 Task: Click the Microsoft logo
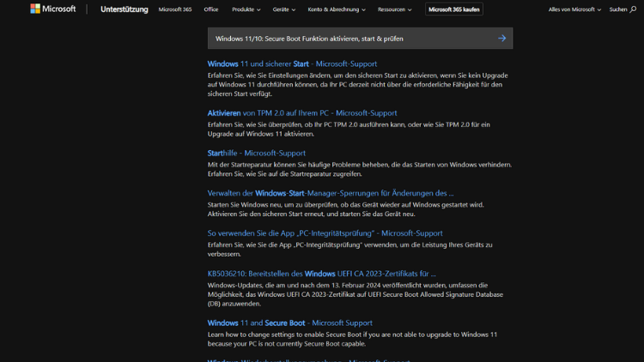(53, 9)
